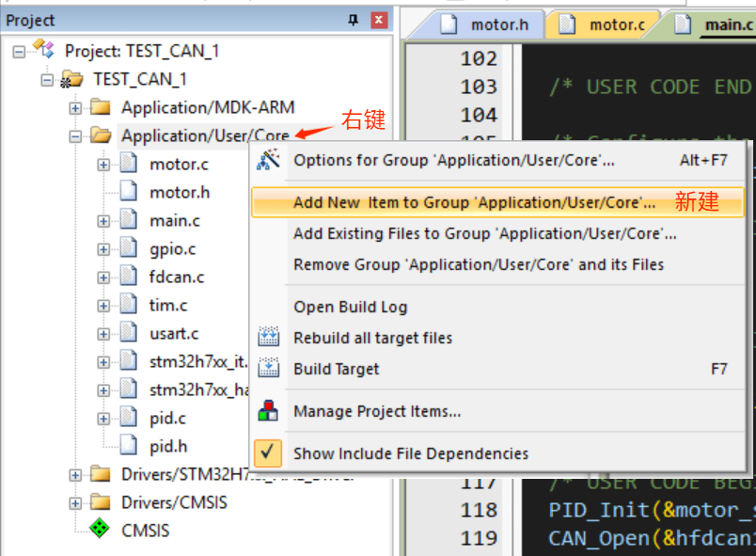This screenshot has height=556, width=756.
Task: Click the Options for Group wand icon
Action: coord(269,159)
